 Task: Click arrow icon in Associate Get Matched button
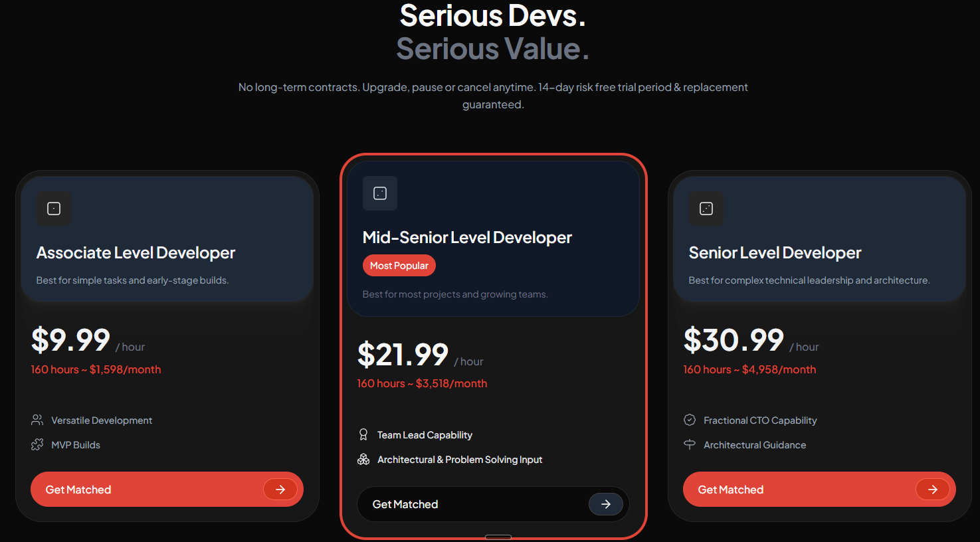point(280,490)
